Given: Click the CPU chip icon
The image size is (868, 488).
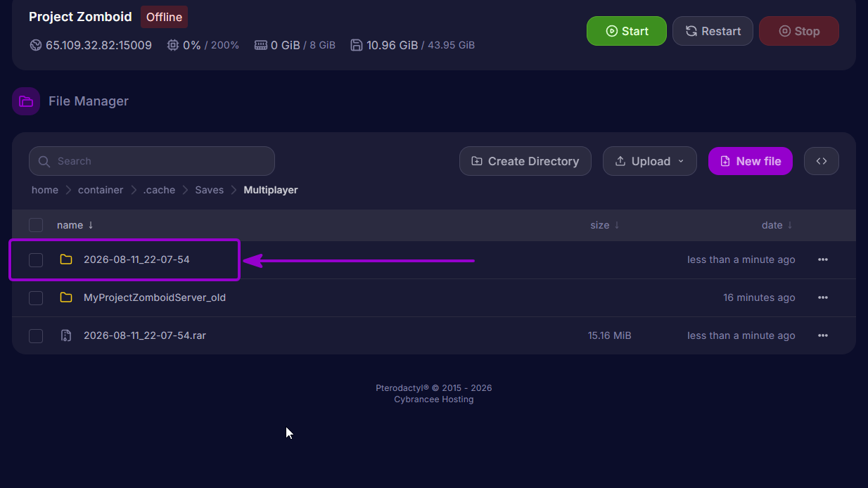Looking at the screenshot, I should pyautogui.click(x=173, y=45).
